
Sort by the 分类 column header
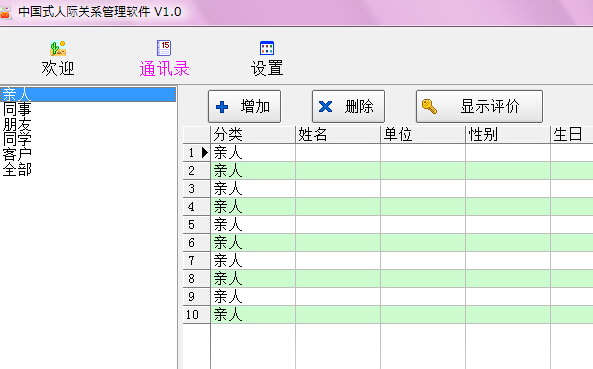253,135
